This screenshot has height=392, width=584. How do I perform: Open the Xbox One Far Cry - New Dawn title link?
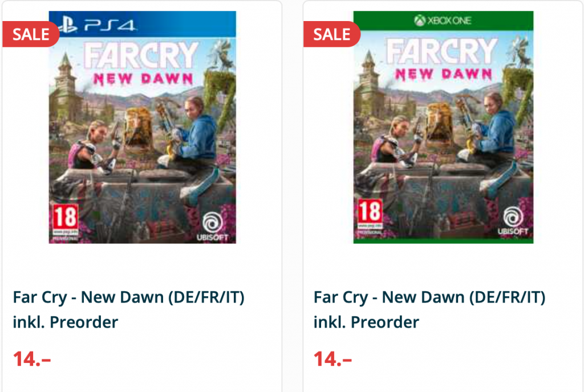click(429, 297)
